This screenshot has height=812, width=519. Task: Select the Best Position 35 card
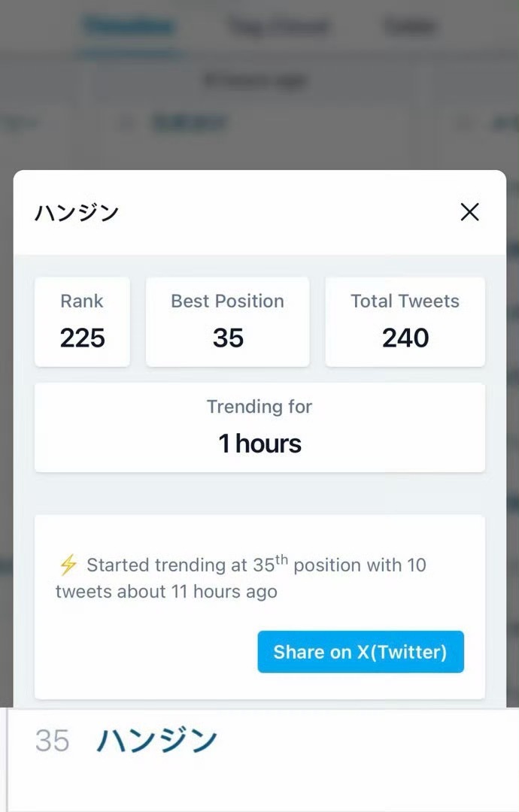227,322
